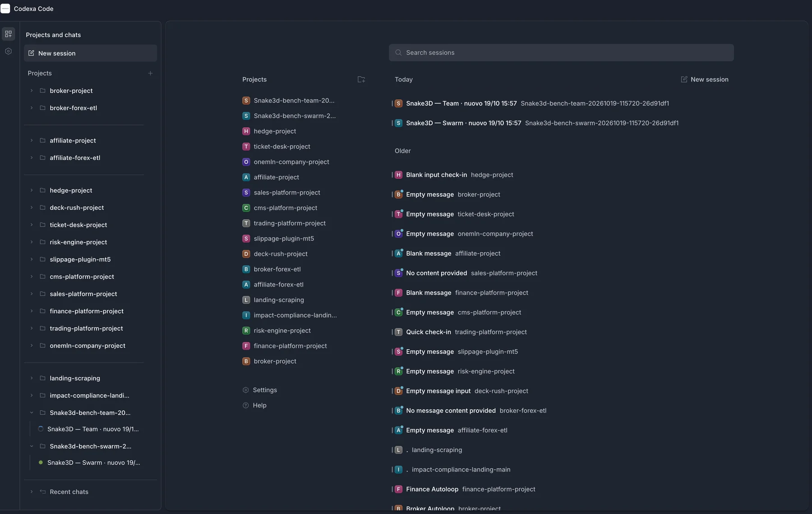Viewport: 812px width, 514px height.
Task: Click the new project folder icon
Action: (361, 79)
